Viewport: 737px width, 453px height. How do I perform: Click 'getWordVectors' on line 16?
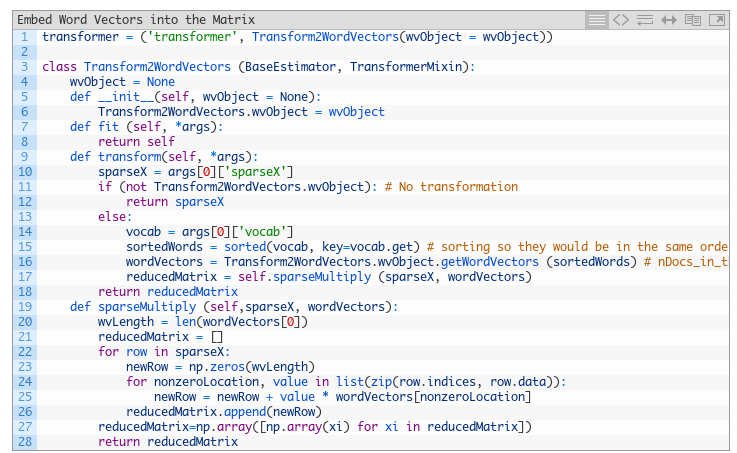coord(490,262)
